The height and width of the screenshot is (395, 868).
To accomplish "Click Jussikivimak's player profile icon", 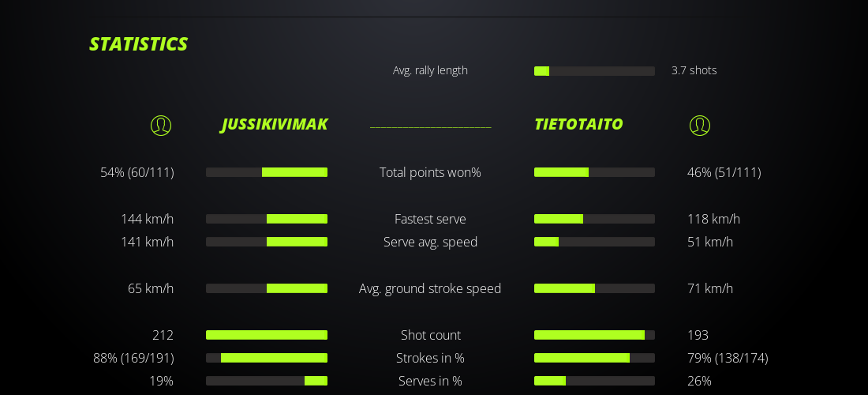I will 161,125.
